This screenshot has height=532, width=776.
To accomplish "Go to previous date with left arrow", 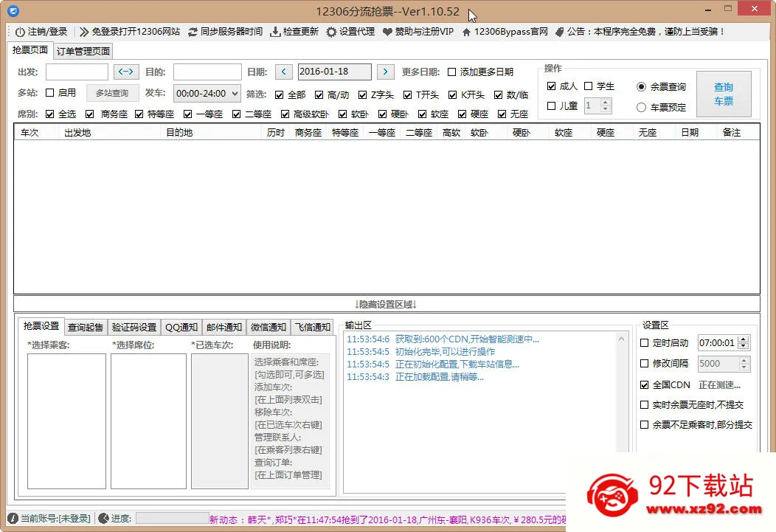I will coord(283,72).
